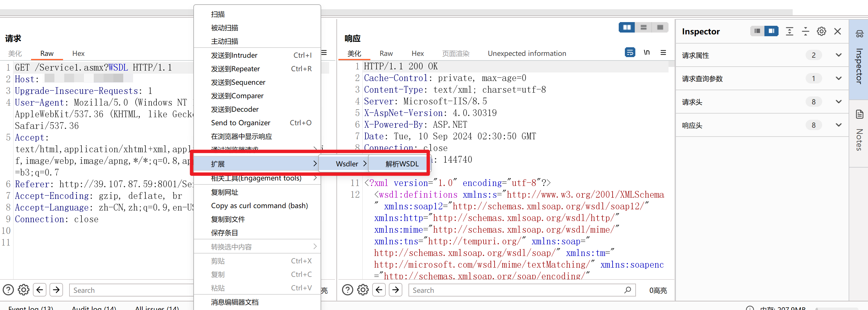Select 发送到Intruder menu item

tap(257, 55)
